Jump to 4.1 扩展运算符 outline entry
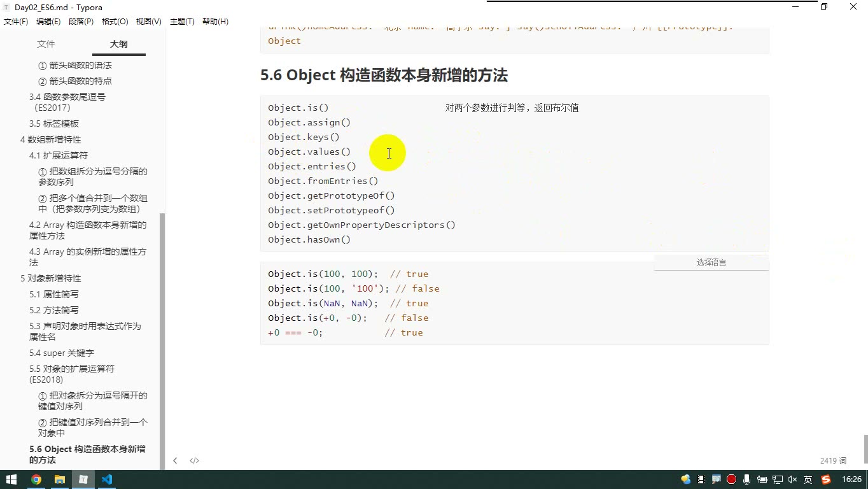The height and width of the screenshot is (489, 868). [x=59, y=155]
